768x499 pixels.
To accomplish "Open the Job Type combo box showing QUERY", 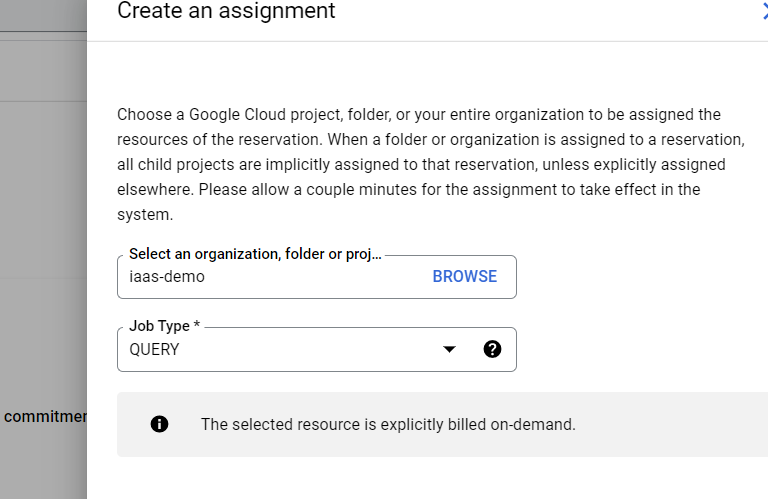I will coord(280,350).
